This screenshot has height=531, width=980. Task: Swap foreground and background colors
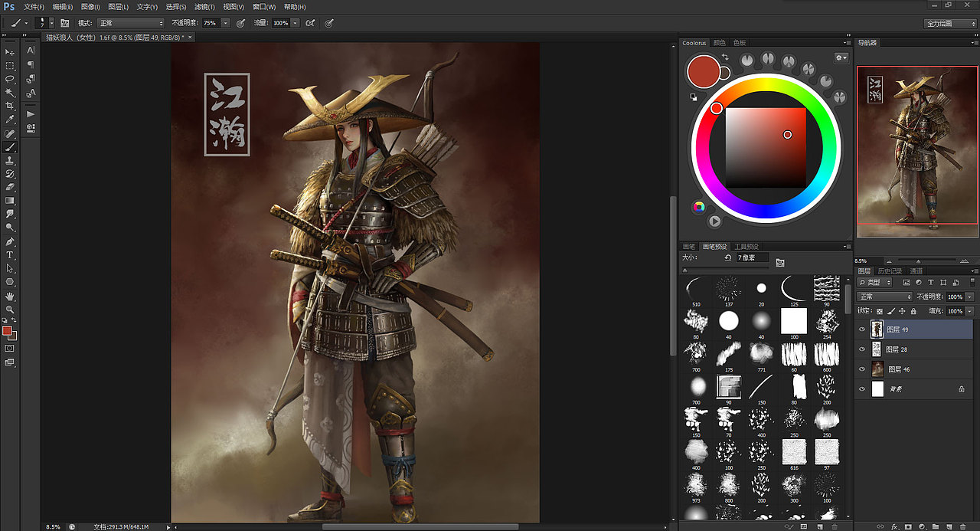tap(15, 320)
